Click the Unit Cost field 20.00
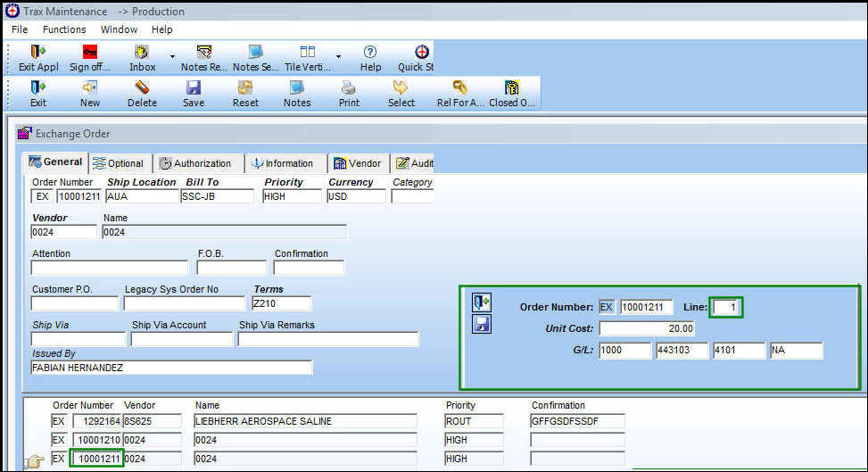 point(647,328)
